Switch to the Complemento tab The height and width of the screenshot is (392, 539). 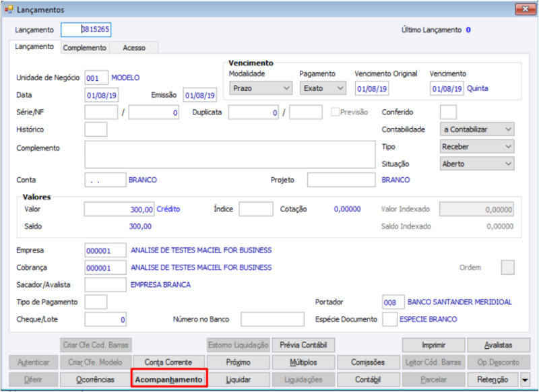(85, 48)
